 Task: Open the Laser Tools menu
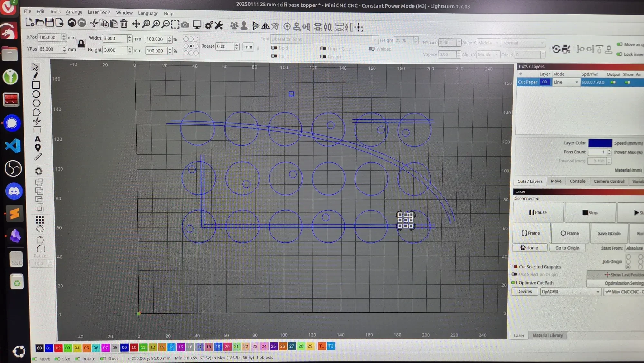click(x=99, y=12)
